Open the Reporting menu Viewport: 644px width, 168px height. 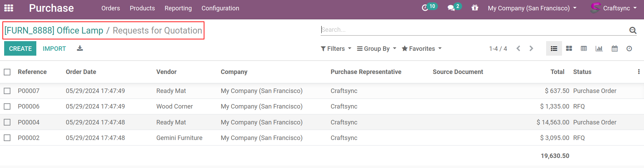178,8
